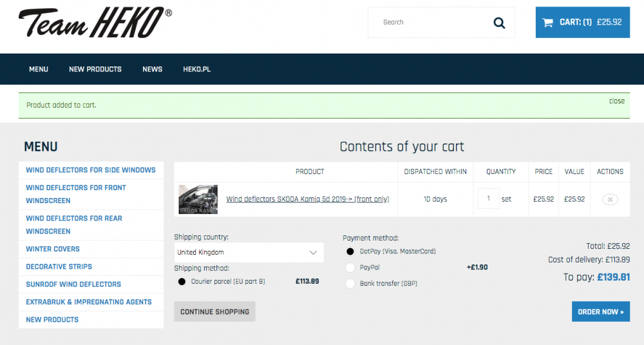Open the shopping cart icon
The height and width of the screenshot is (345, 644).
click(x=547, y=23)
